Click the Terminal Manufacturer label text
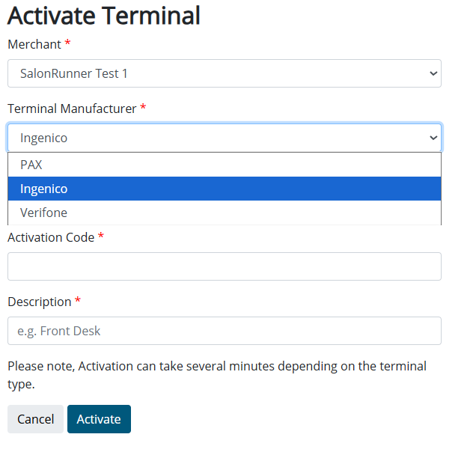Image resolution: width=476 pixels, height=461 pixels. (72, 109)
